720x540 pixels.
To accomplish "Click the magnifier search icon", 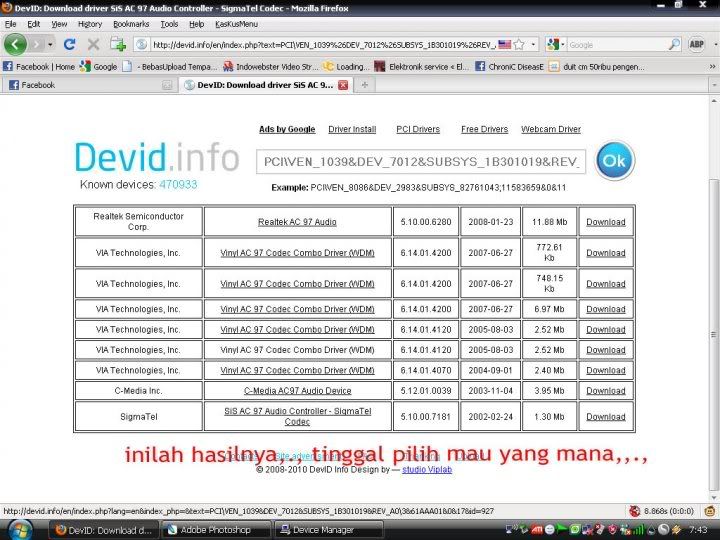I will coord(674,45).
